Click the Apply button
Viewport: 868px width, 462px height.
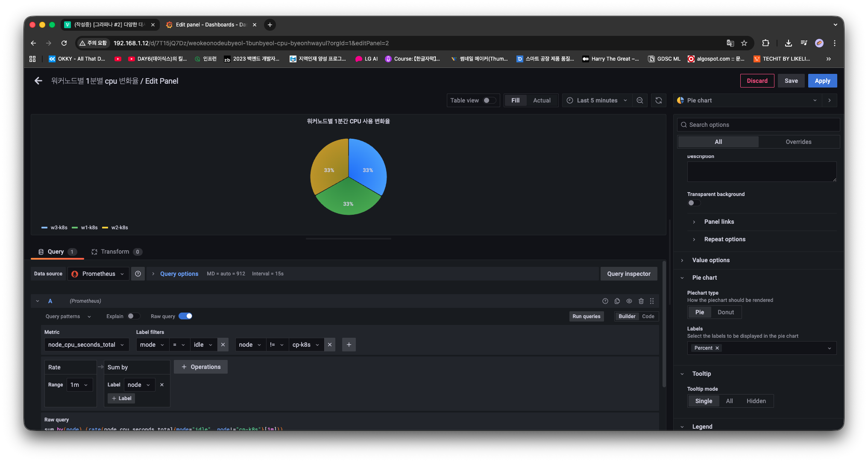pos(822,81)
